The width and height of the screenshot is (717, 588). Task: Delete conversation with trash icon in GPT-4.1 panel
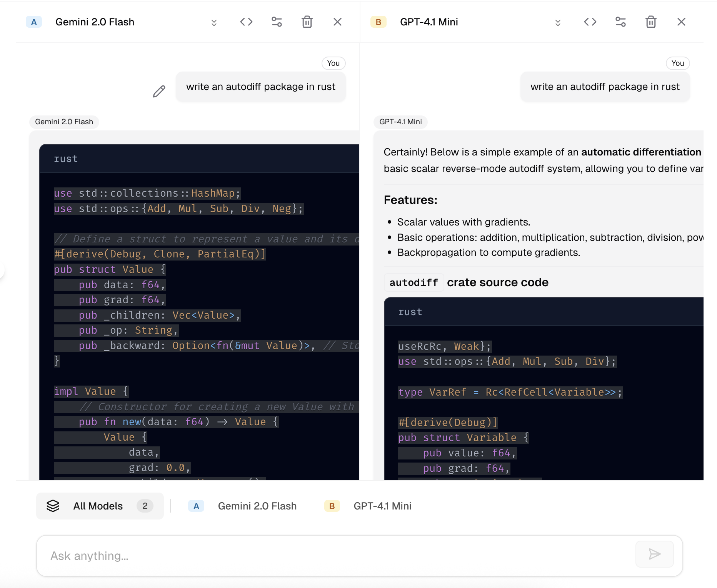651,22
